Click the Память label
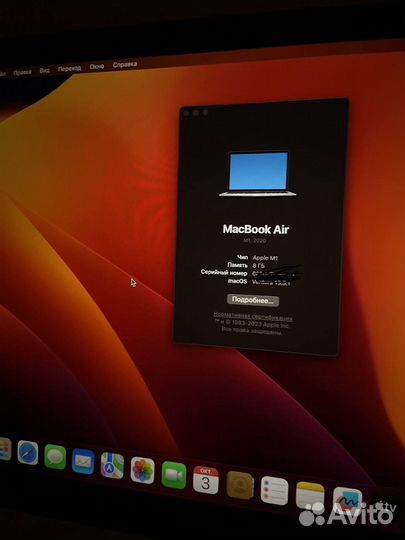Viewport: 405px width, 540px height. [237, 265]
